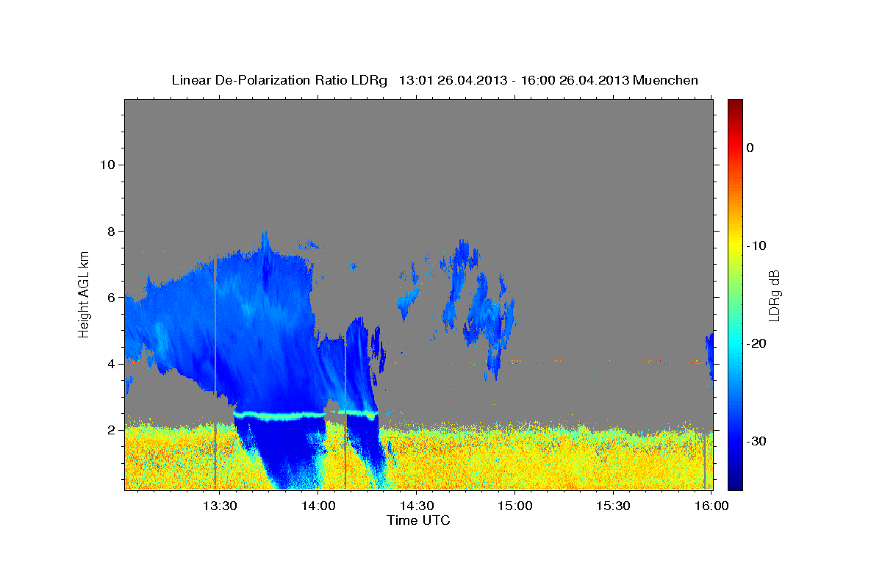Viewport: 882px width, 588px height.
Task: Click the 14:30 time tick label
Action: (417, 506)
